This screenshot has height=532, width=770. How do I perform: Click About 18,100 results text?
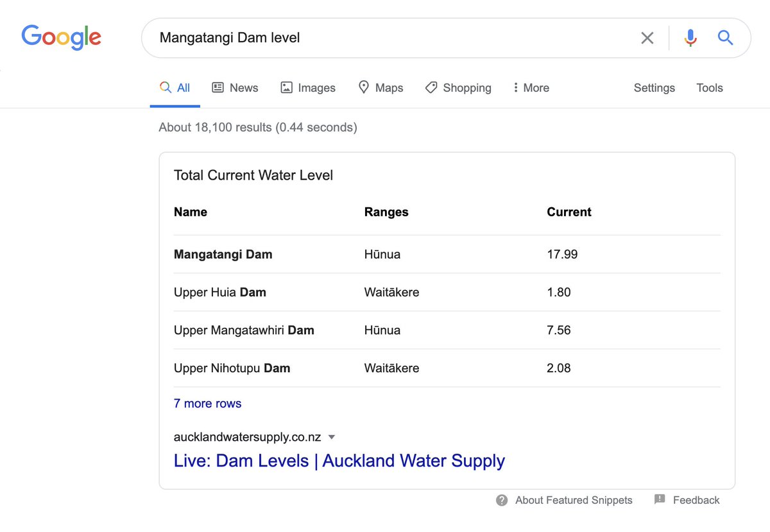coord(258,127)
